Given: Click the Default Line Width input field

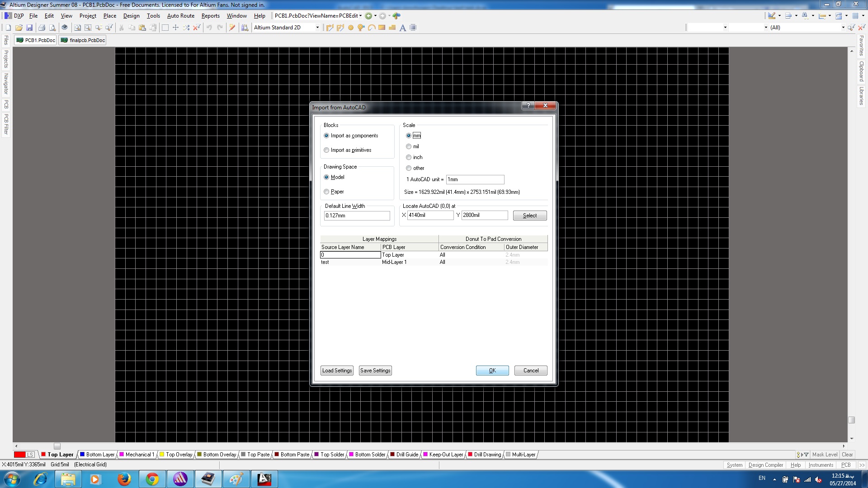Looking at the screenshot, I should coord(357,216).
